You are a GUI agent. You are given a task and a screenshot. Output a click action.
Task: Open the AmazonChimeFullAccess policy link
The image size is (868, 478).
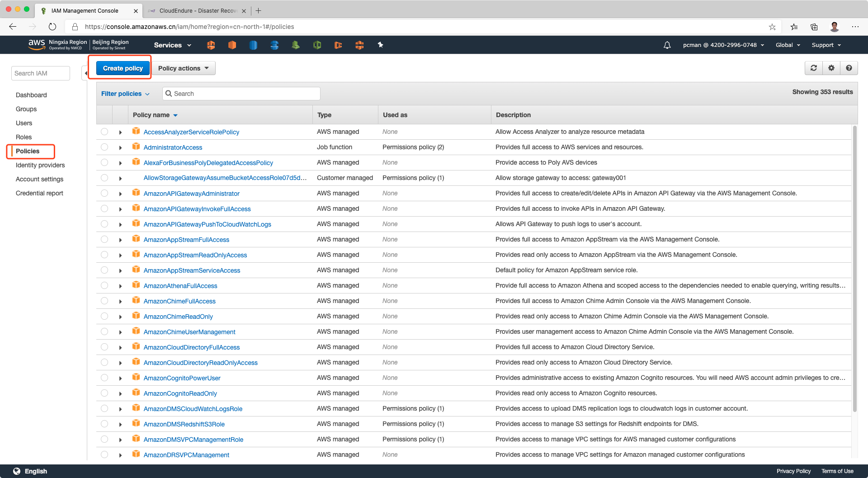tap(179, 301)
